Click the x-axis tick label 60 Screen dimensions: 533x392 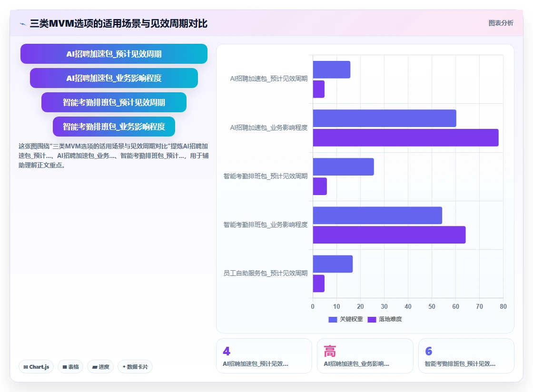pos(455,306)
